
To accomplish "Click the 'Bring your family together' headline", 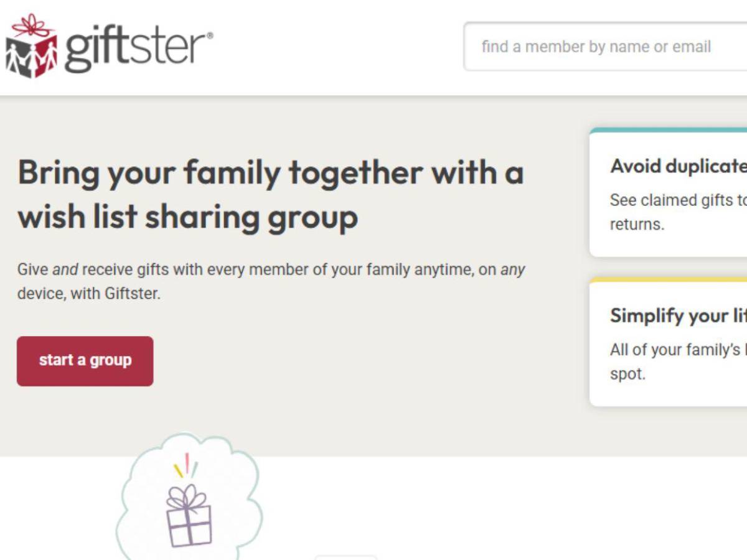I will [x=270, y=172].
